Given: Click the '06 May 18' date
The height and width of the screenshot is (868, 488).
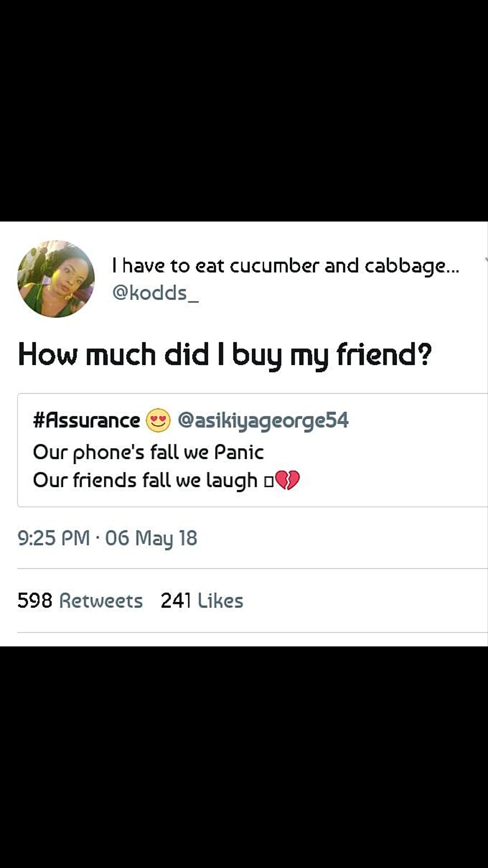Looking at the screenshot, I should (151, 538).
